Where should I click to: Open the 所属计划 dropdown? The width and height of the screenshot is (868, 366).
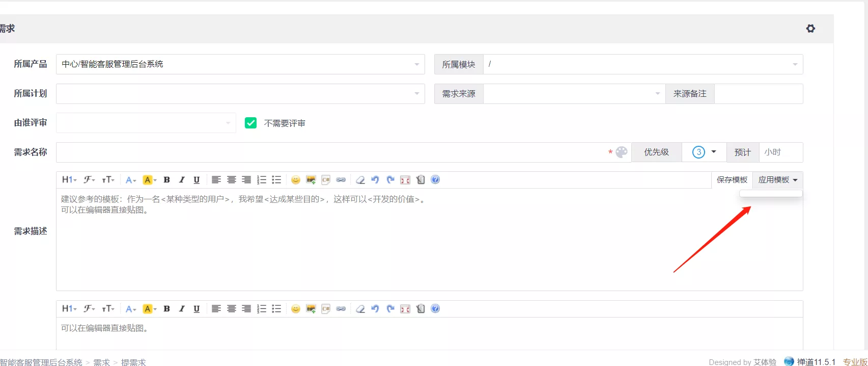click(240, 94)
